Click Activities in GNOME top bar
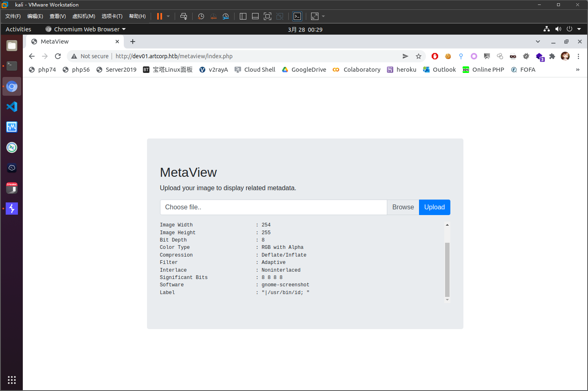Viewport: 588px width, 391px height. [x=18, y=29]
